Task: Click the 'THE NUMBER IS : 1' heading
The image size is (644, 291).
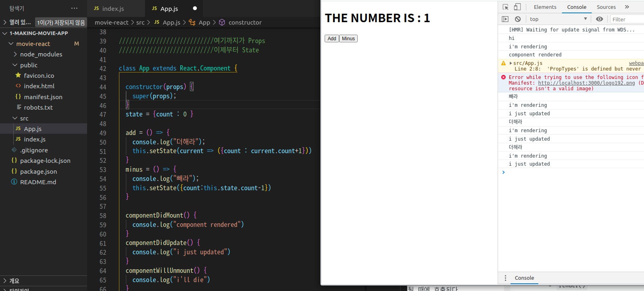Action: pos(377,18)
